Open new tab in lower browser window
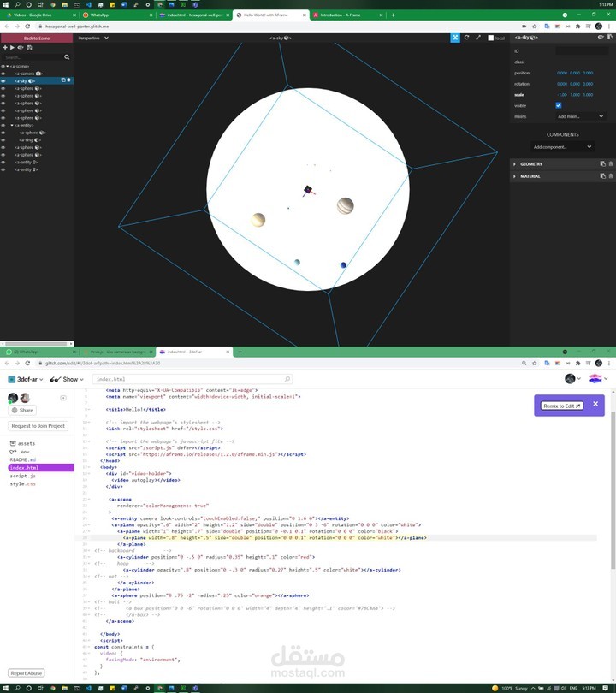 (x=240, y=352)
